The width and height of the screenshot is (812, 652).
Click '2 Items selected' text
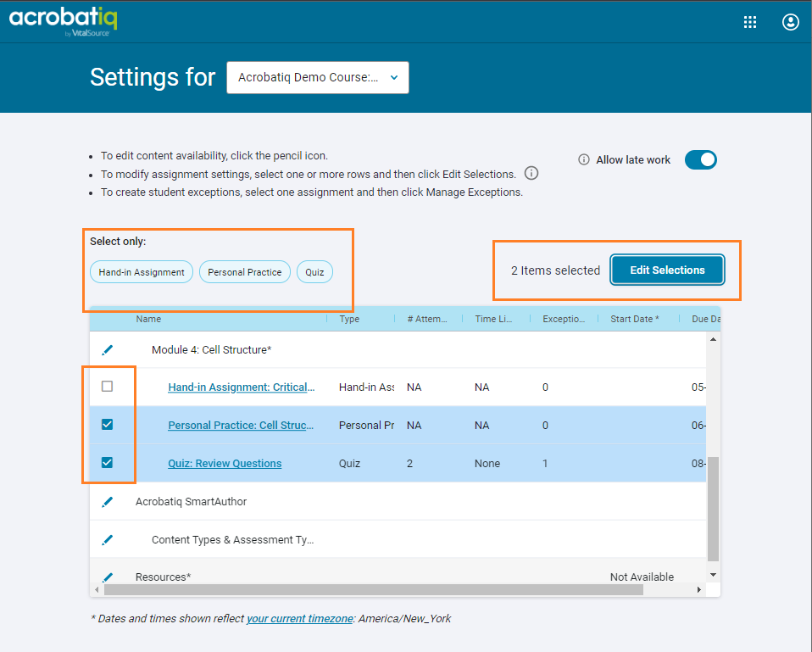tap(555, 270)
